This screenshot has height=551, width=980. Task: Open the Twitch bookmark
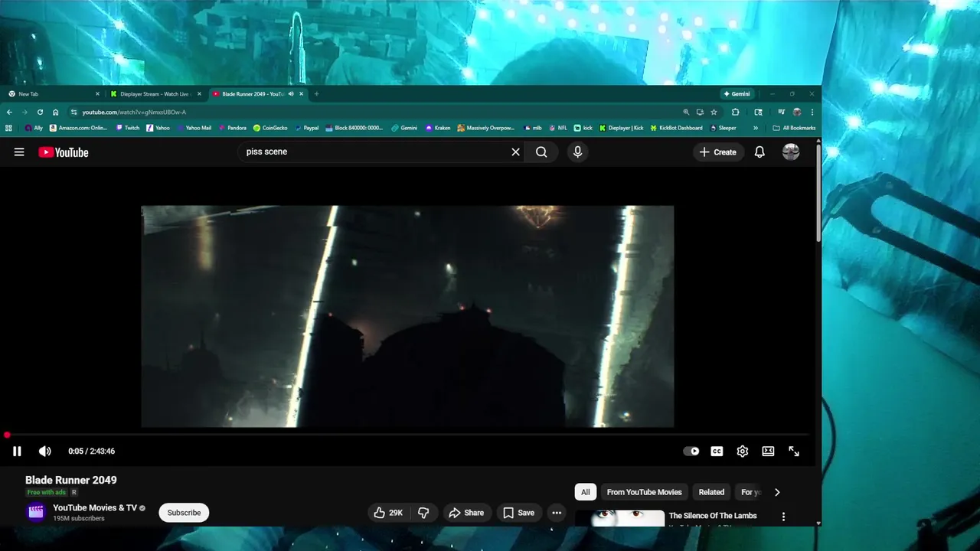pos(128,129)
